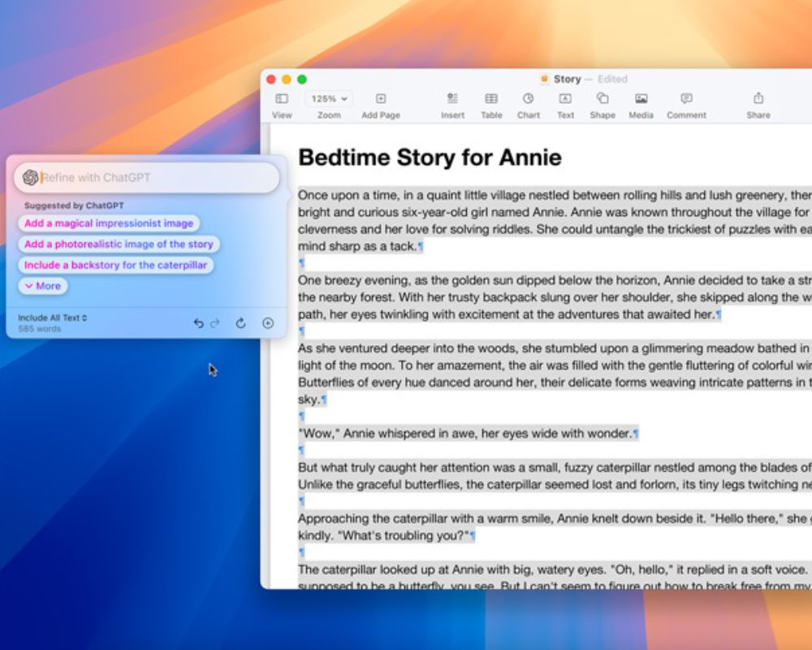Image resolution: width=812 pixels, height=650 pixels.
Task: Click the Share toolbar icon
Action: pyautogui.click(x=758, y=98)
